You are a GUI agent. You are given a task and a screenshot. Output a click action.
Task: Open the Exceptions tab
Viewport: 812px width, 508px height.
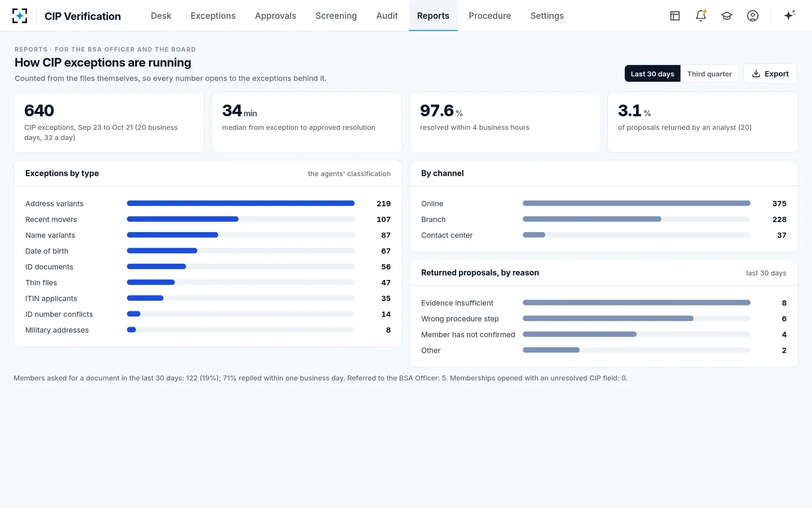tap(213, 16)
